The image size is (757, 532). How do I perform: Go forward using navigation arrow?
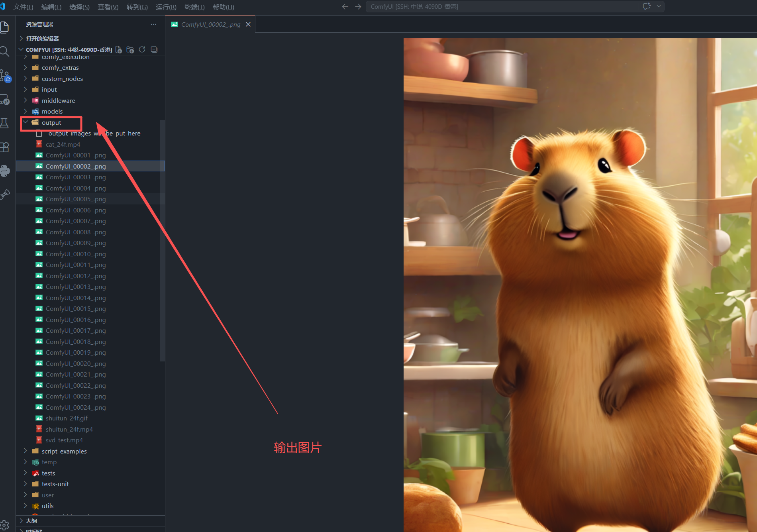[x=358, y=7]
